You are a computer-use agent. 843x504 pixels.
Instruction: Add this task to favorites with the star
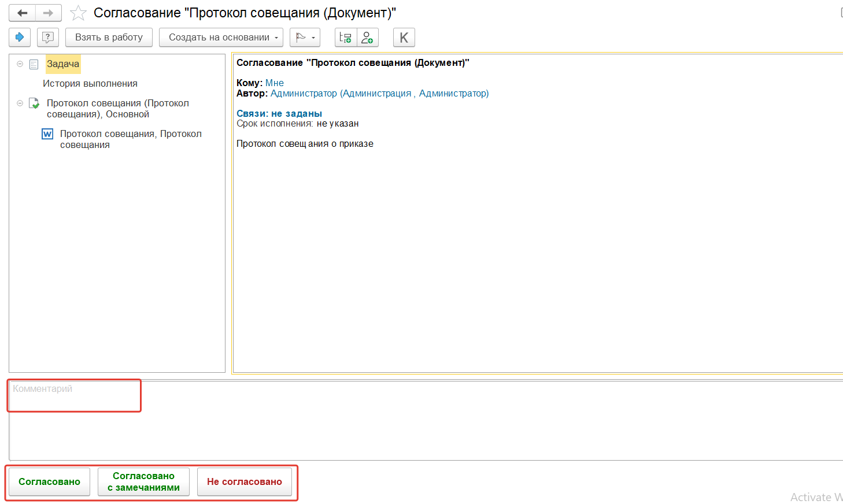(x=78, y=13)
